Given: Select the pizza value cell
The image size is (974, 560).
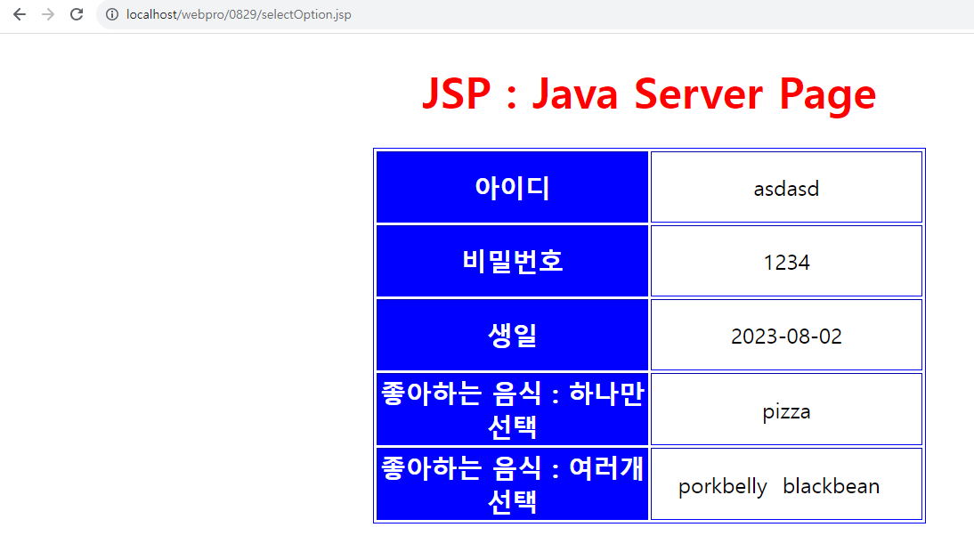Looking at the screenshot, I should pyautogui.click(x=786, y=410).
